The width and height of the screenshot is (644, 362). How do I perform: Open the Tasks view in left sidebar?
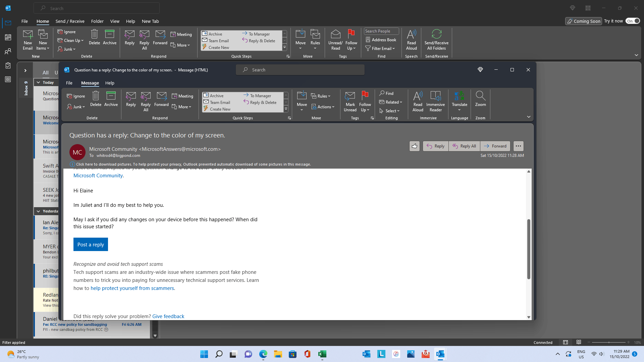[x=8, y=65]
